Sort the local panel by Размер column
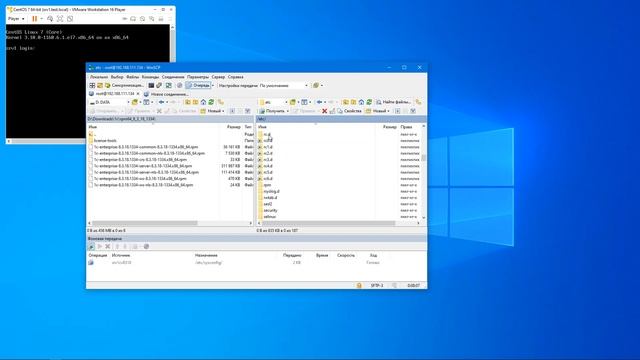 coord(234,127)
